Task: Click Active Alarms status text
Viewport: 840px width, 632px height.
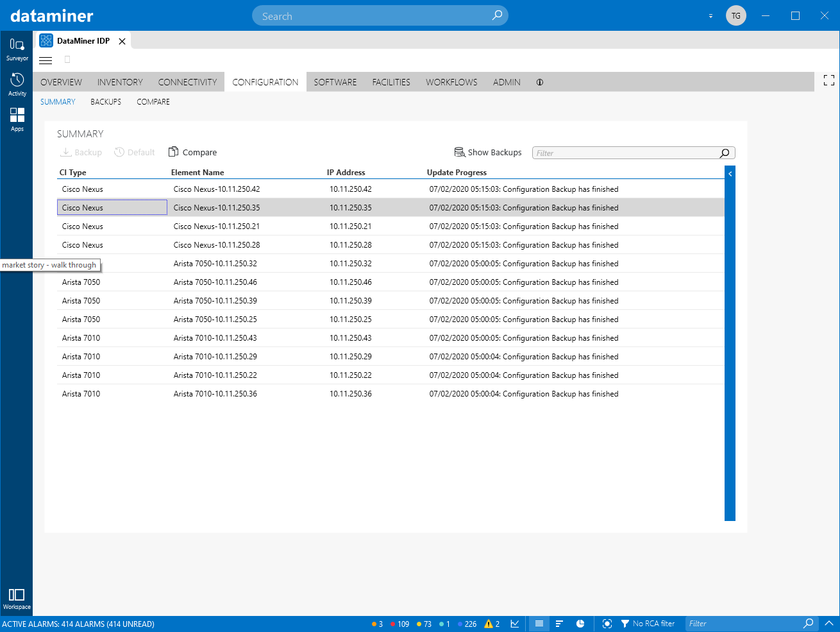Action: [x=78, y=624]
